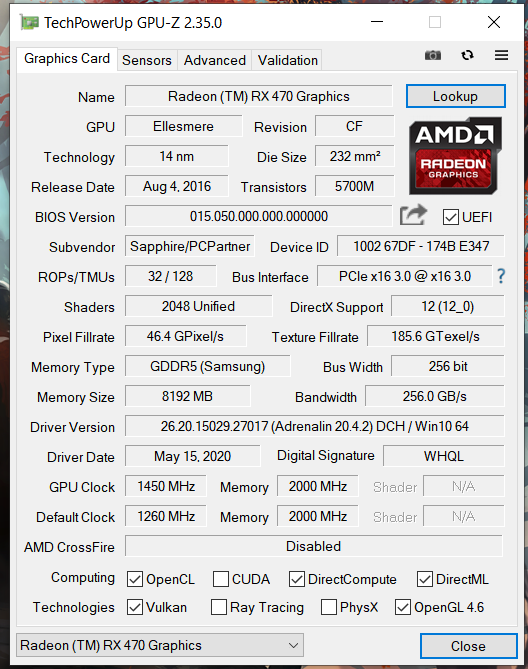Switch to the Sensors tab
The height and width of the screenshot is (669, 528).
[x=147, y=60]
